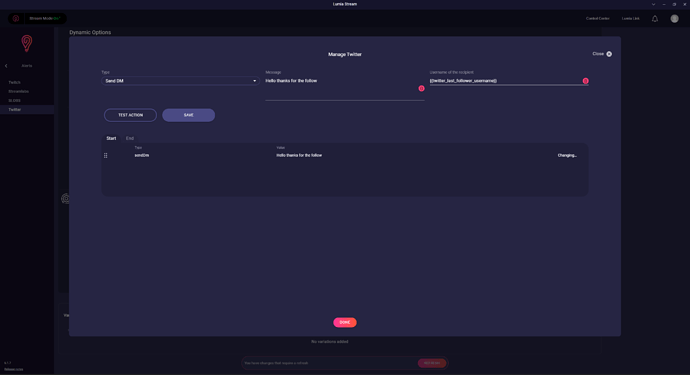690x375 pixels.
Task: Click the title bar down-chevron icon
Action: coord(653,4)
